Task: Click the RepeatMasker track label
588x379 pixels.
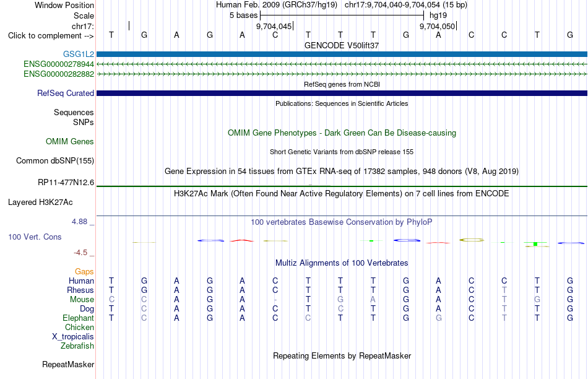Action: 68,364
